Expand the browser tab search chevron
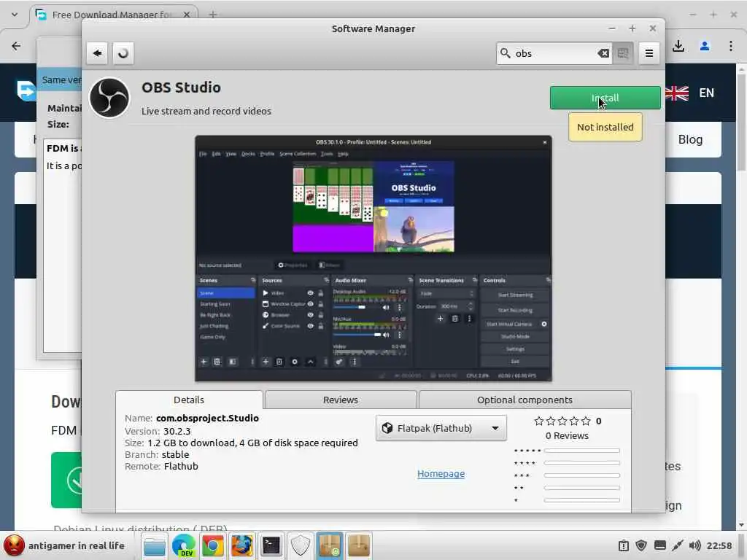 pyautogui.click(x=15, y=15)
